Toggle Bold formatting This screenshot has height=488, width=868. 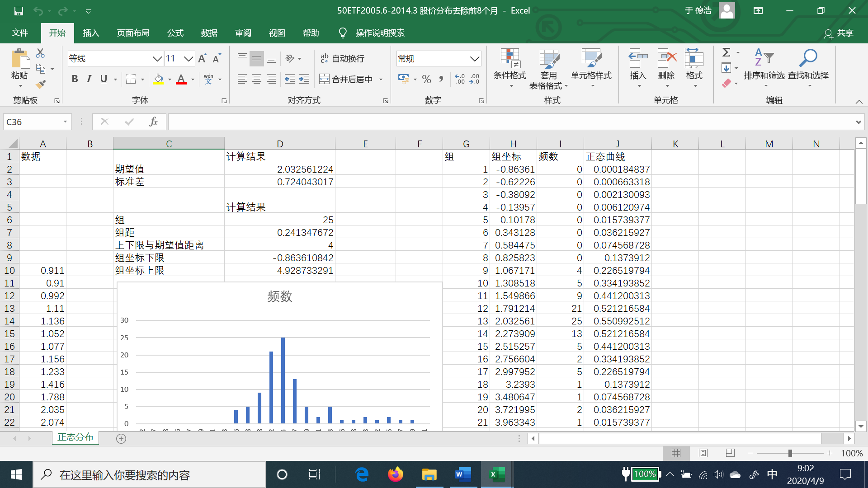click(x=75, y=79)
